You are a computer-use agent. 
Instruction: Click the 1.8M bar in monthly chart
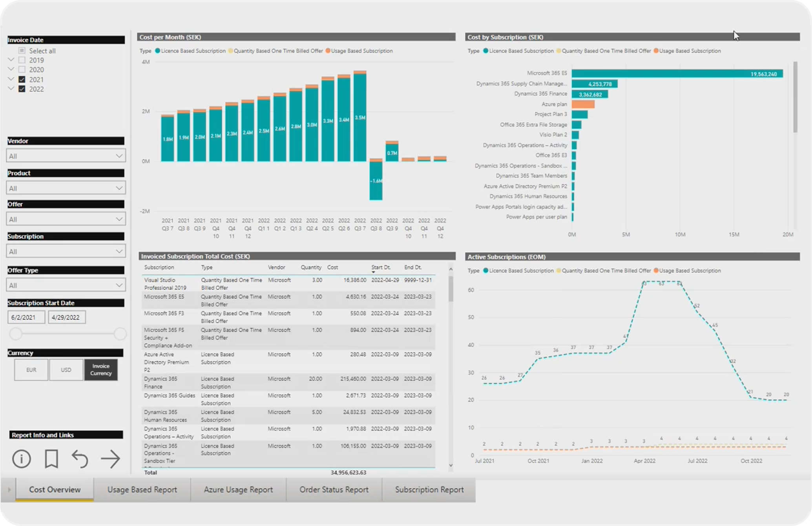coord(168,139)
